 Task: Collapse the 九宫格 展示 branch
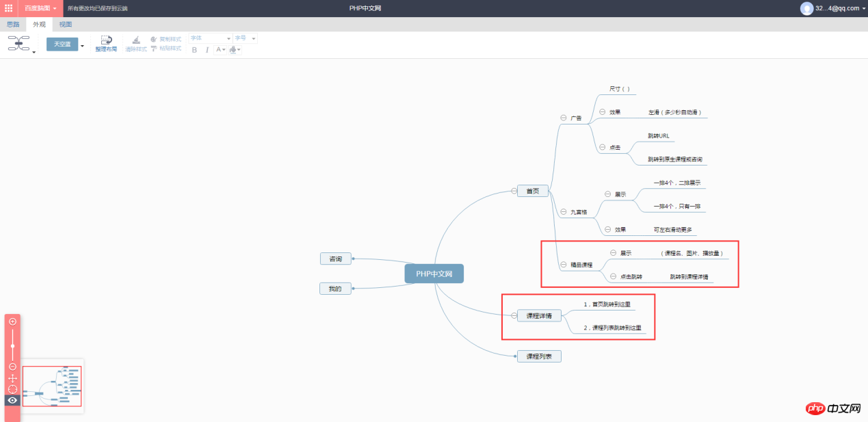pyautogui.click(x=607, y=194)
